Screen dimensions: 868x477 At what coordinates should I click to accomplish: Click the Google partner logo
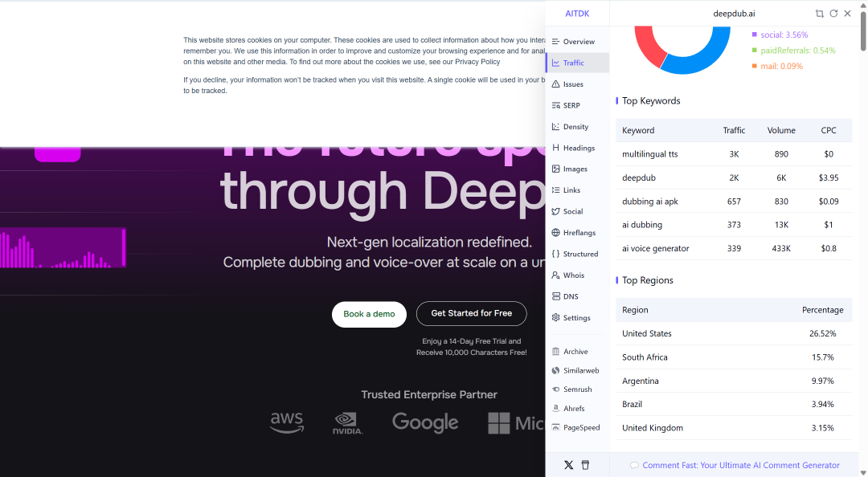point(425,422)
